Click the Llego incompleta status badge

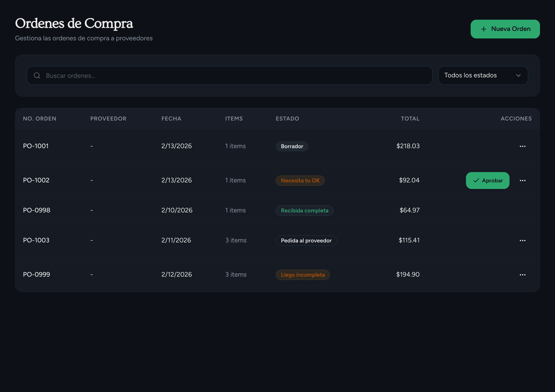pyautogui.click(x=303, y=275)
